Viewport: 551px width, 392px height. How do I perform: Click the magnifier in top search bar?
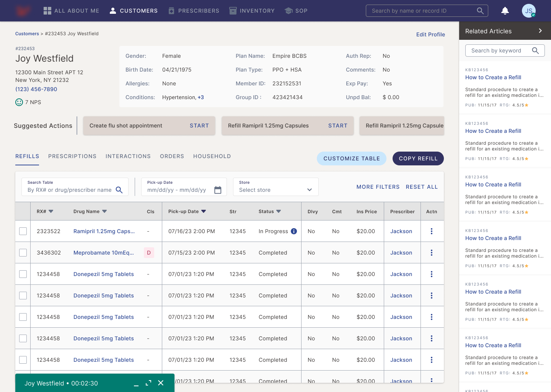click(x=480, y=11)
